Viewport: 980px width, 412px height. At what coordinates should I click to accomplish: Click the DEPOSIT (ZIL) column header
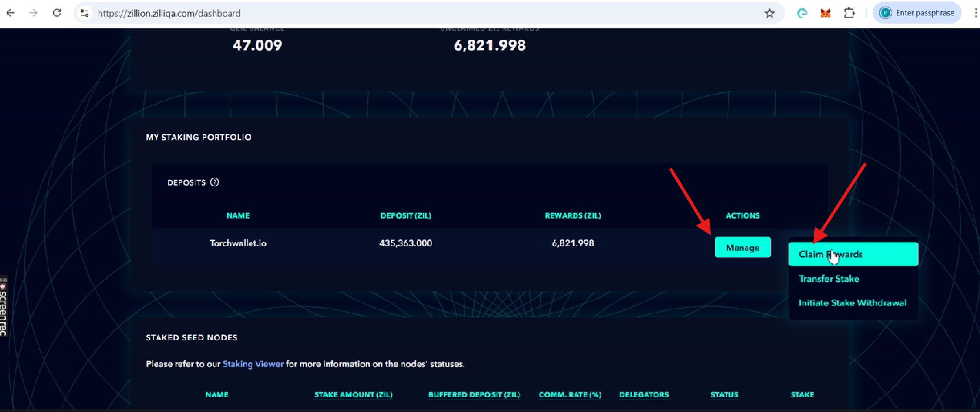click(x=405, y=215)
